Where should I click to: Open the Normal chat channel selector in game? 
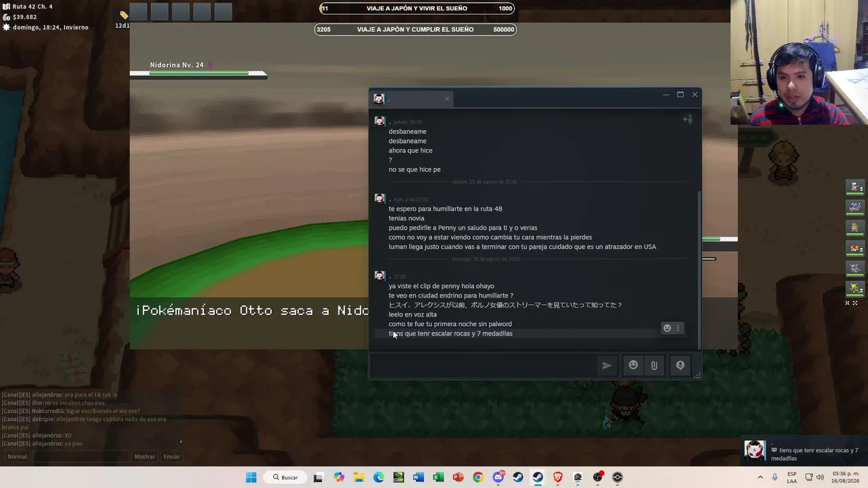coord(17,457)
